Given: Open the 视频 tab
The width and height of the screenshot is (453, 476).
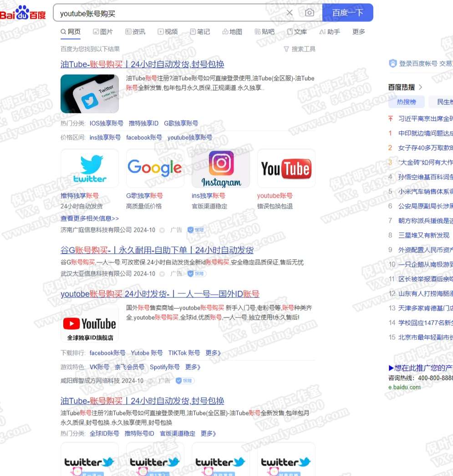Looking at the screenshot, I should (168, 32).
